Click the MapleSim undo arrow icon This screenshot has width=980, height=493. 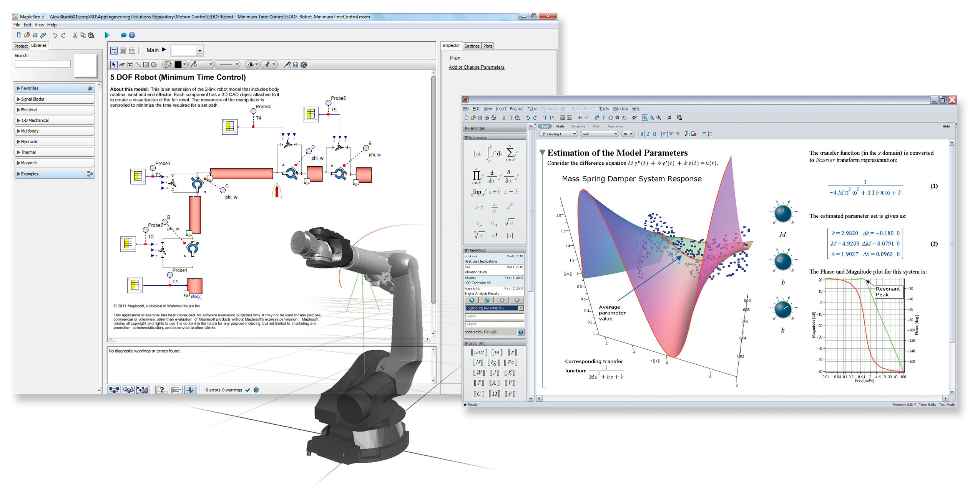[55, 35]
